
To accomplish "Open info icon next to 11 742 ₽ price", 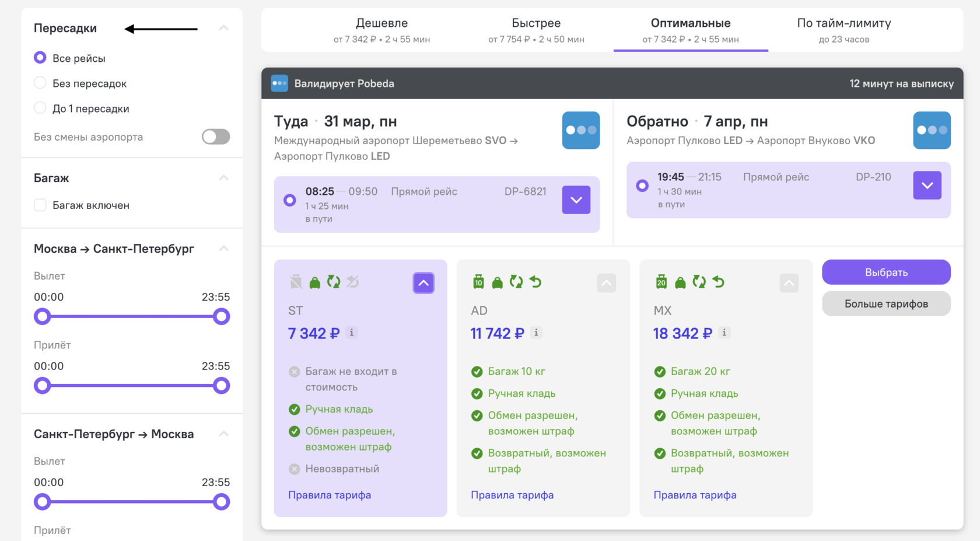I will pyautogui.click(x=537, y=333).
